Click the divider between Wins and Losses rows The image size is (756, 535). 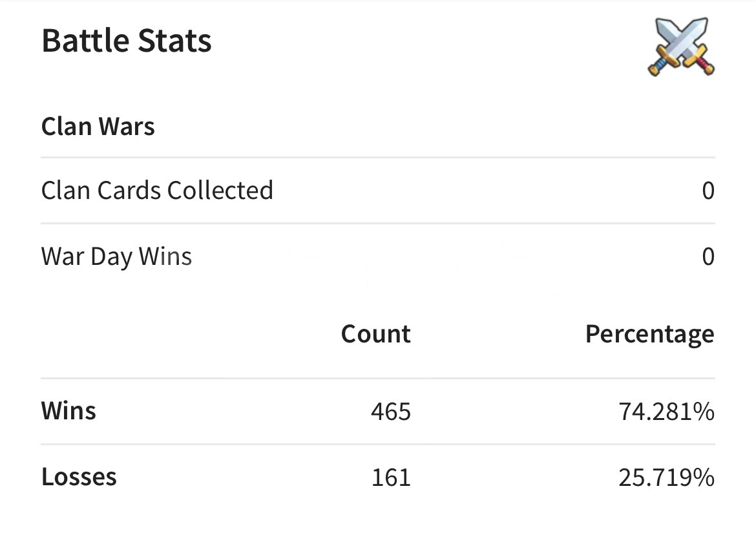click(x=378, y=444)
